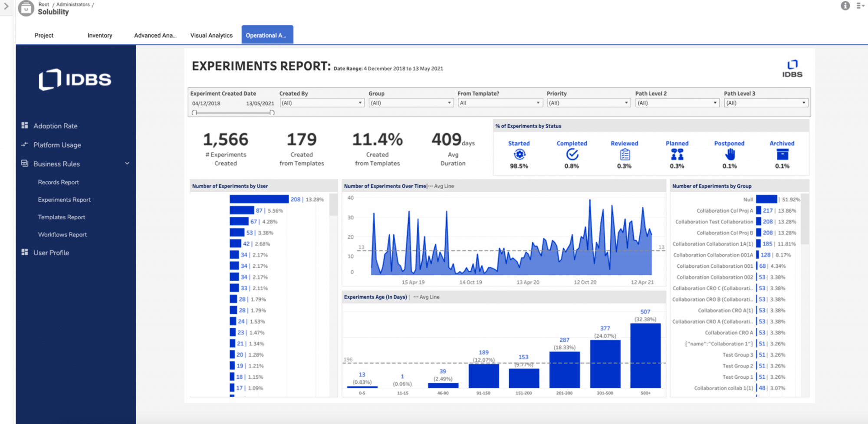The width and height of the screenshot is (868, 424).
Task: Open the Path Level 3 dropdown
Action: click(802, 102)
